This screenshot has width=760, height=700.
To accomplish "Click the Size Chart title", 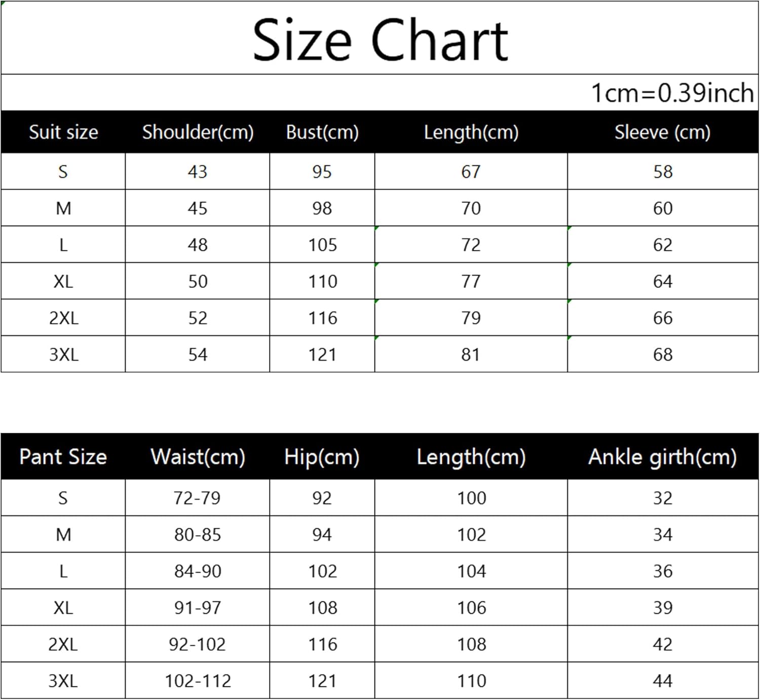I will 380,40.
